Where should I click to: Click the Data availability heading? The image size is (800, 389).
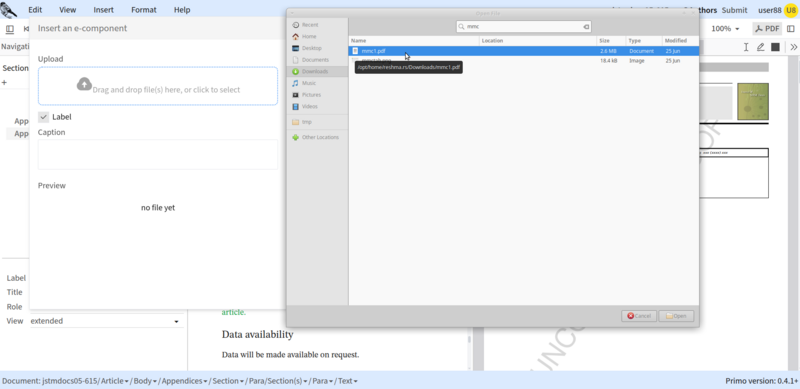(257, 334)
